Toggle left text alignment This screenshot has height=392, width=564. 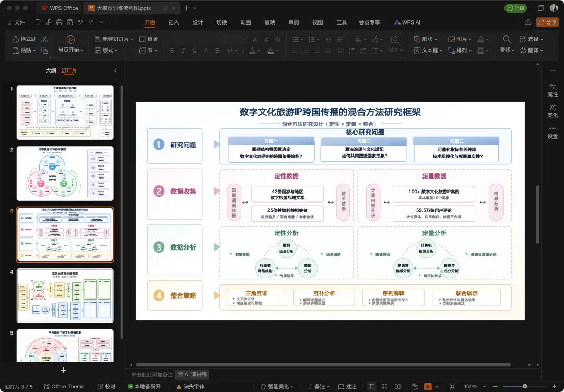point(295,51)
